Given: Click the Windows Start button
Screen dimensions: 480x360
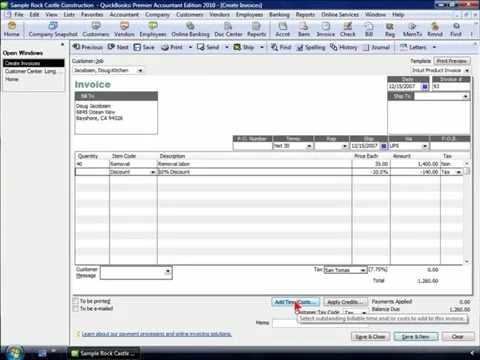Looking at the screenshot, I should click(x=14, y=353).
